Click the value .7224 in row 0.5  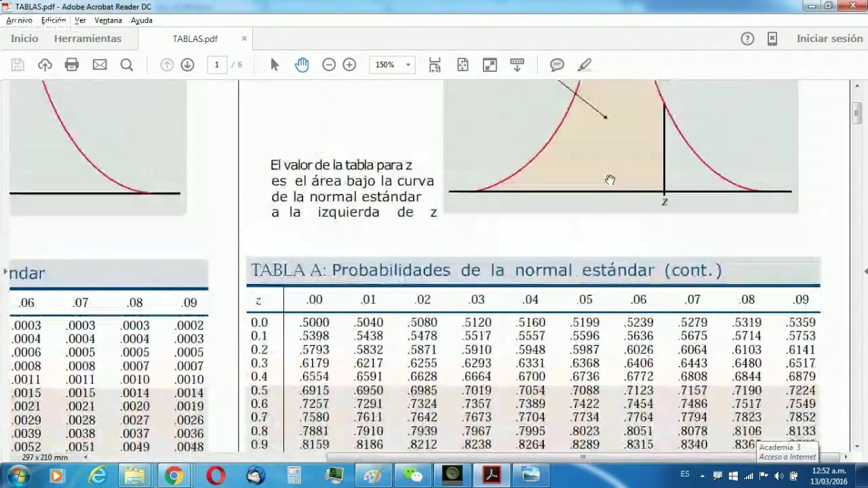pyautogui.click(x=802, y=390)
